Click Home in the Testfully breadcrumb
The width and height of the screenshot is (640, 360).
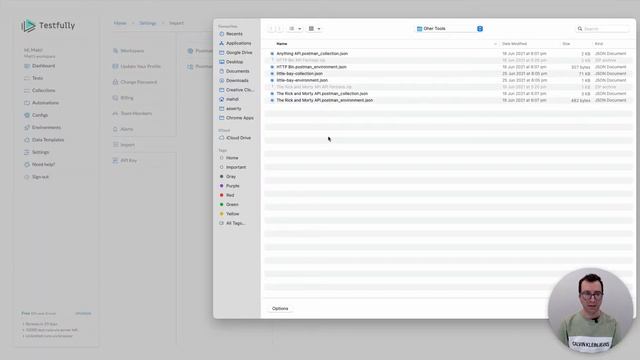pyautogui.click(x=120, y=23)
